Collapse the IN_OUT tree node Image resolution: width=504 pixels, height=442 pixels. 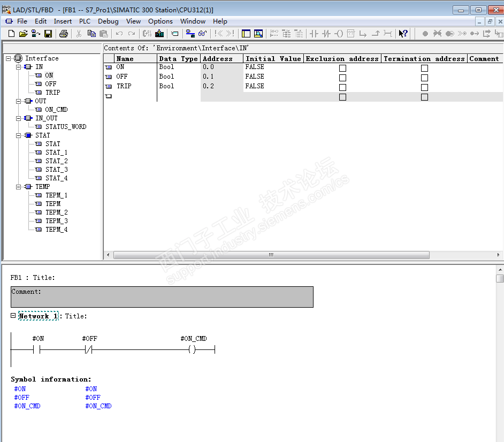(x=18, y=118)
